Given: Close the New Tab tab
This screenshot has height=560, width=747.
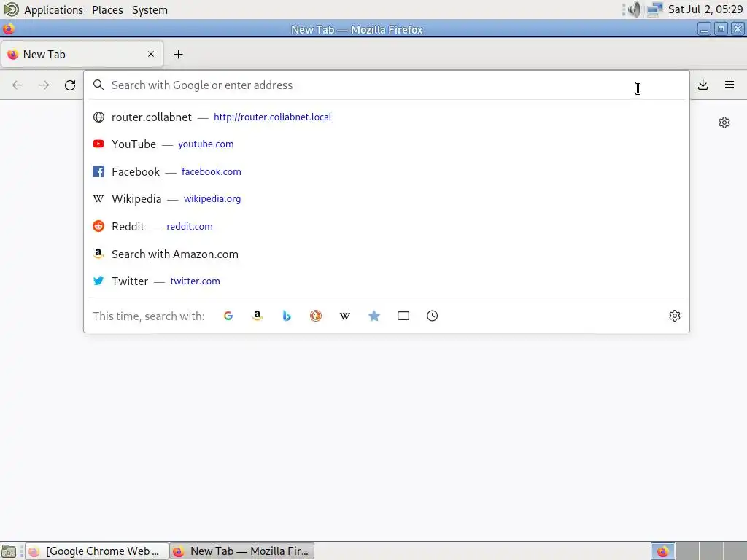Looking at the screenshot, I should [151, 54].
